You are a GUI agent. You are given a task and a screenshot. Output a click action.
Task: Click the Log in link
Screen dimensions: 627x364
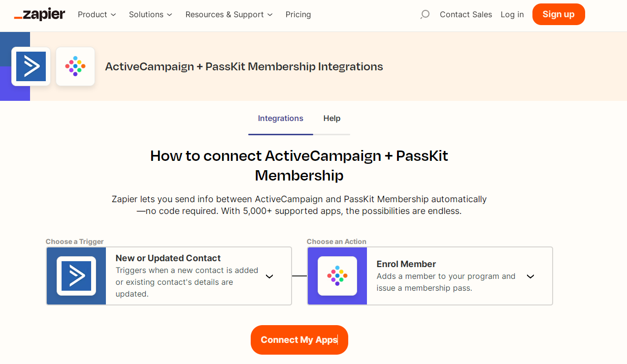click(x=512, y=15)
